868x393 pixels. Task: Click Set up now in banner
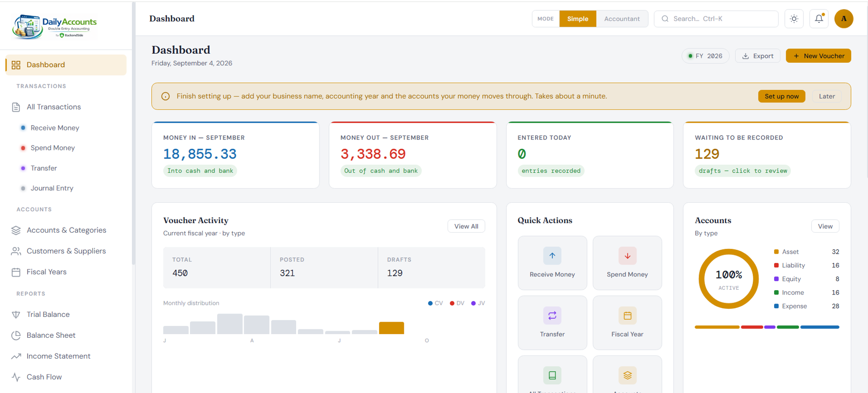pyautogui.click(x=781, y=96)
